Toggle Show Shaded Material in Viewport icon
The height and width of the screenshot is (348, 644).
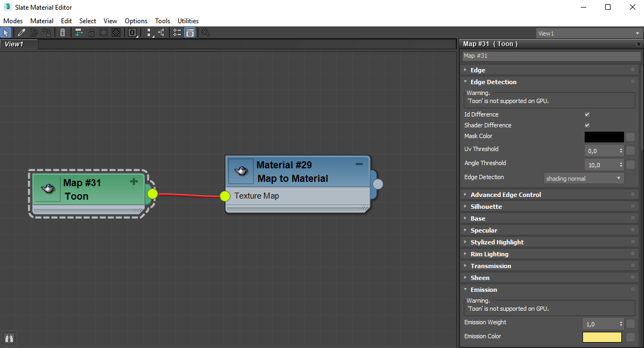click(x=104, y=32)
